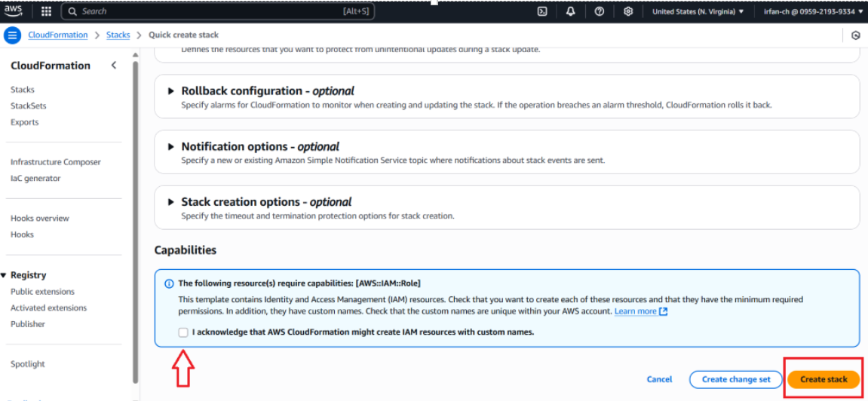Click the external link icon after Learn more

click(x=663, y=311)
